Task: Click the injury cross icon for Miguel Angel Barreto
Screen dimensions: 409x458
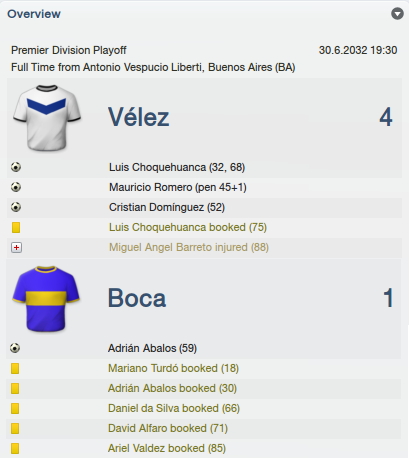Action: 16,247
